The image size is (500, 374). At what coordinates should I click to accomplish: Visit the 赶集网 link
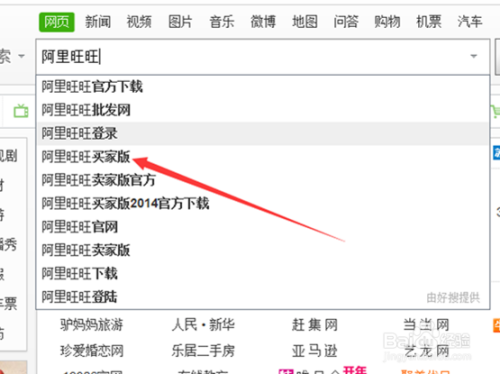[x=315, y=325]
